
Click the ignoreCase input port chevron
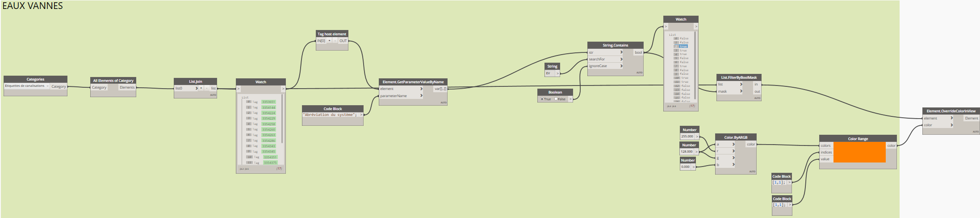[621, 66]
